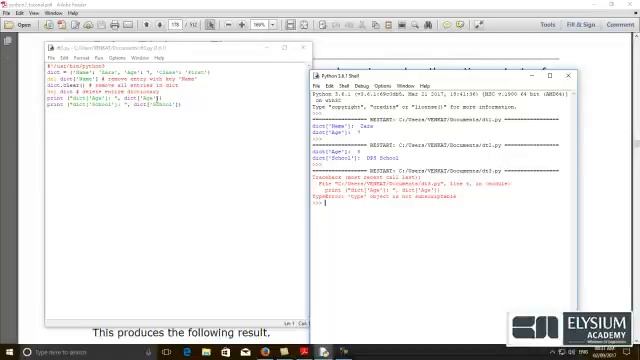Open File menu in IDLE editor window
This screenshot has height=360, width=640.
[x=51, y=58]
